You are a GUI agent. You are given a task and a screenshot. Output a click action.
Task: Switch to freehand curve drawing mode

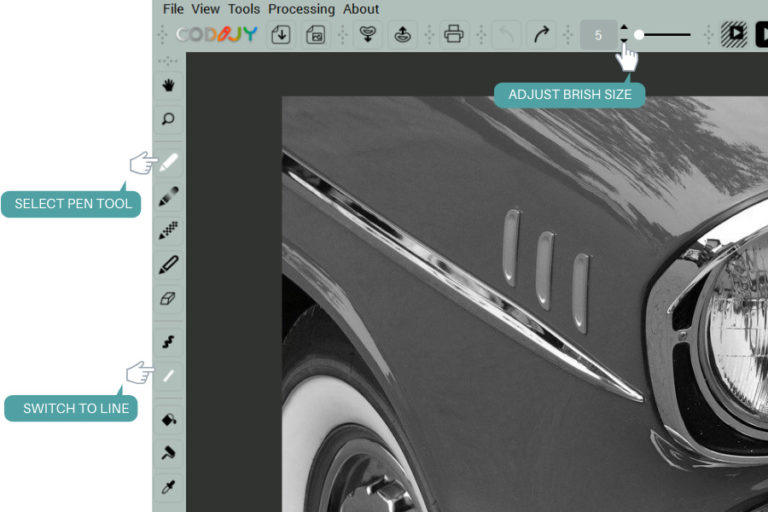(168, 341)
